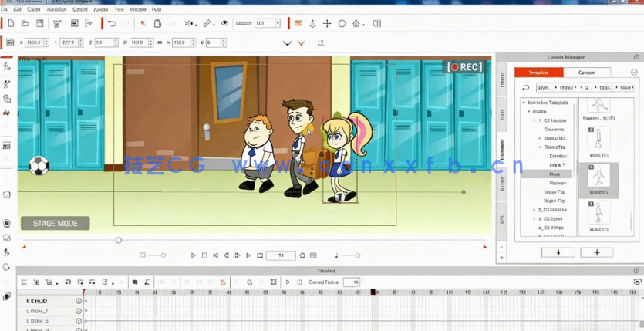Collapse the Timeline panel header button

(636, 271)
